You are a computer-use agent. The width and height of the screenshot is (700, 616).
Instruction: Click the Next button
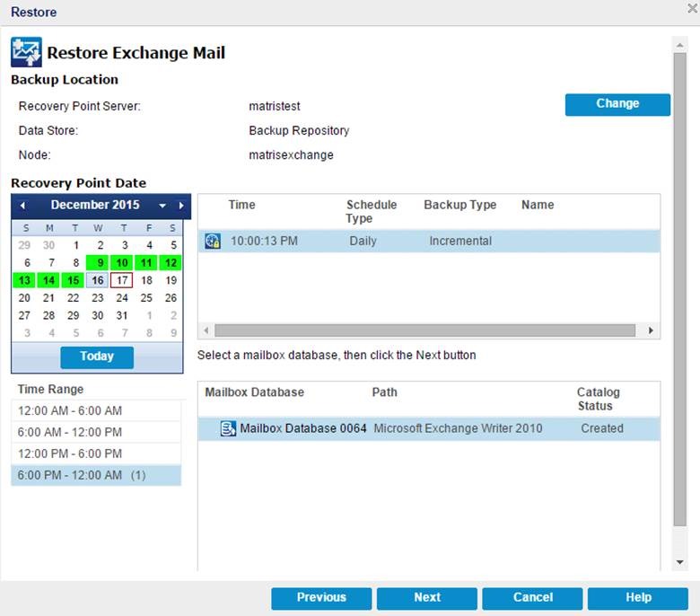point(427,598)
